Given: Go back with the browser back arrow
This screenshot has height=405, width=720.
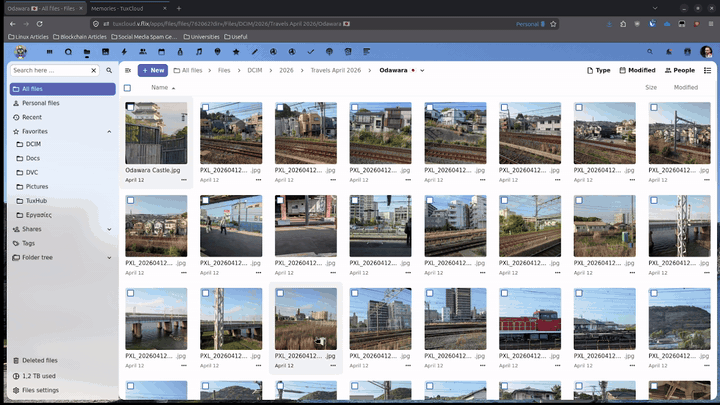Looking at the screenshot, I should (x=13, y=24).
